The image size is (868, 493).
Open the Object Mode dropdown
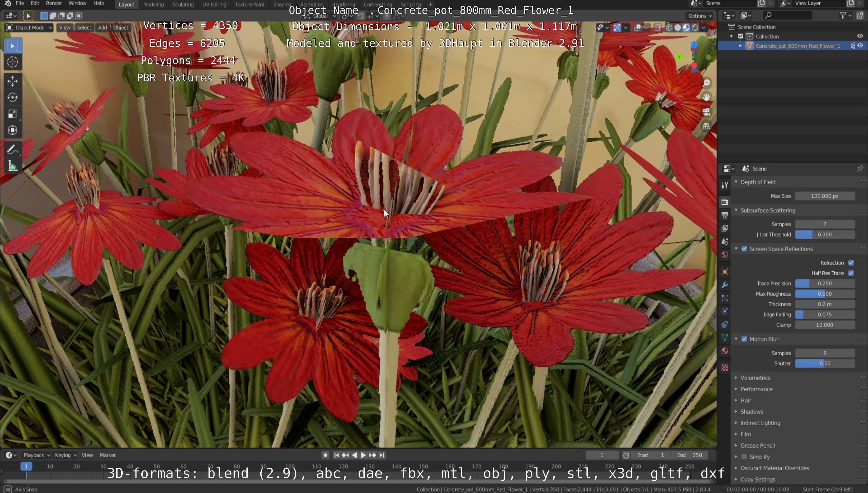(29, 28)
